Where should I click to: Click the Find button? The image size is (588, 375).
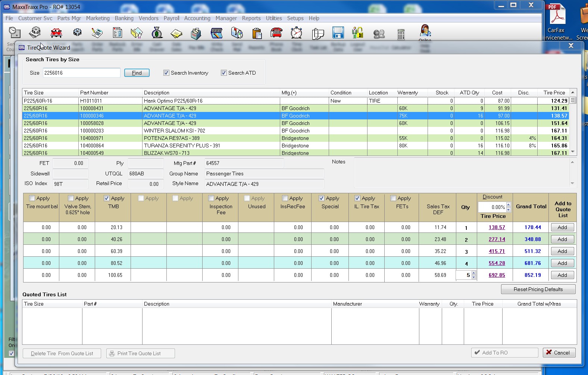(137, 73)
